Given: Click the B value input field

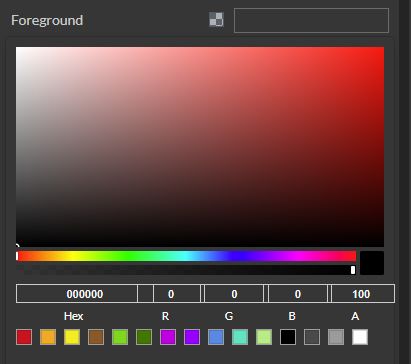Looking at the screenshot, I should click(x=298, y=294).
